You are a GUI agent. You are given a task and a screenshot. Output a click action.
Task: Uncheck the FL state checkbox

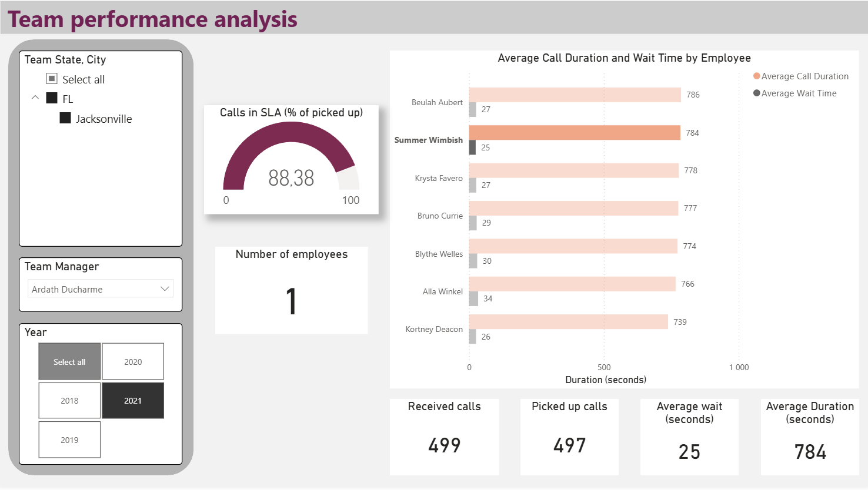coord(52,99)
